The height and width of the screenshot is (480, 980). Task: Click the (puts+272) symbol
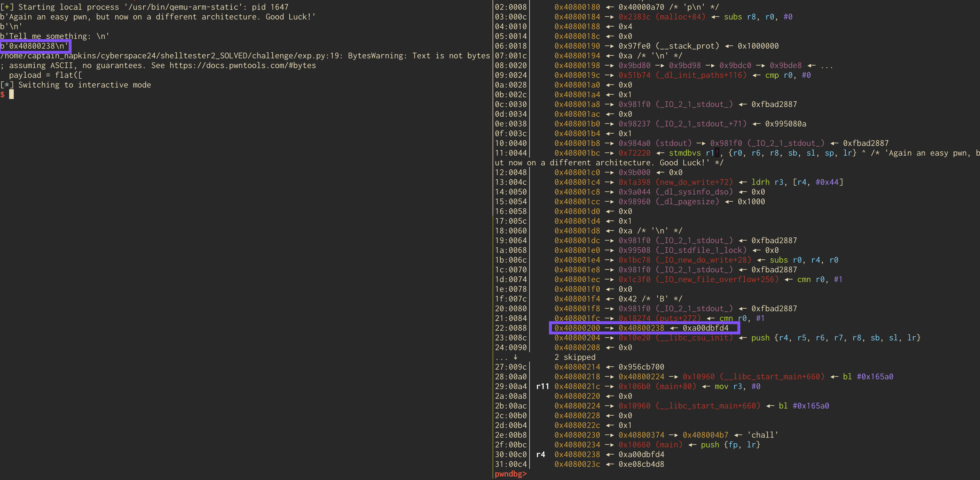(678, 318)
